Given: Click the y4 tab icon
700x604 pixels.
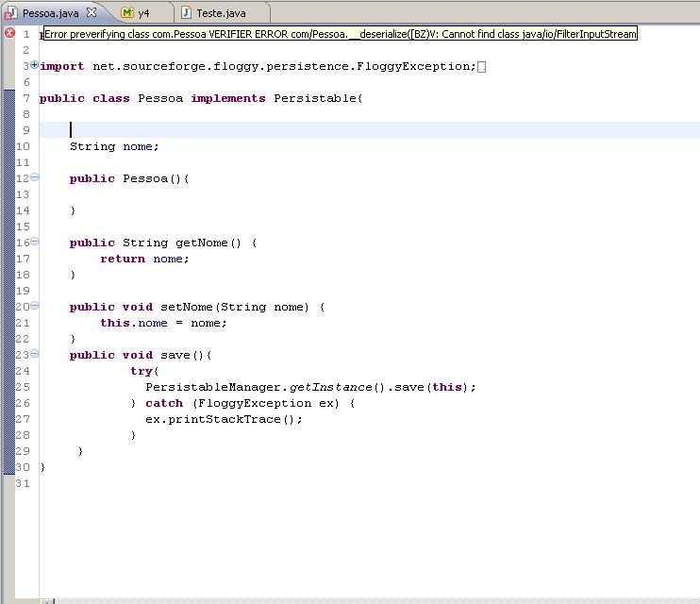Looking at the screenshot, I should [x=127, y=12].
